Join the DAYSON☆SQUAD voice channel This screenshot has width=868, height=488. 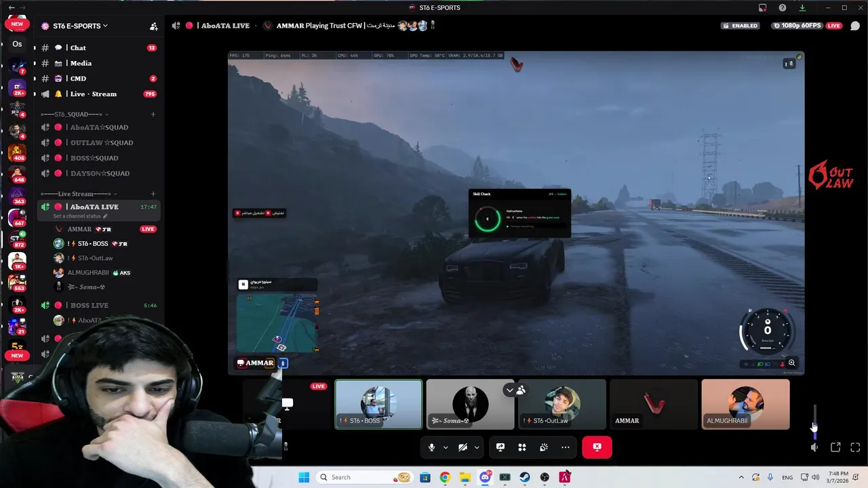[x=100, y=174]
